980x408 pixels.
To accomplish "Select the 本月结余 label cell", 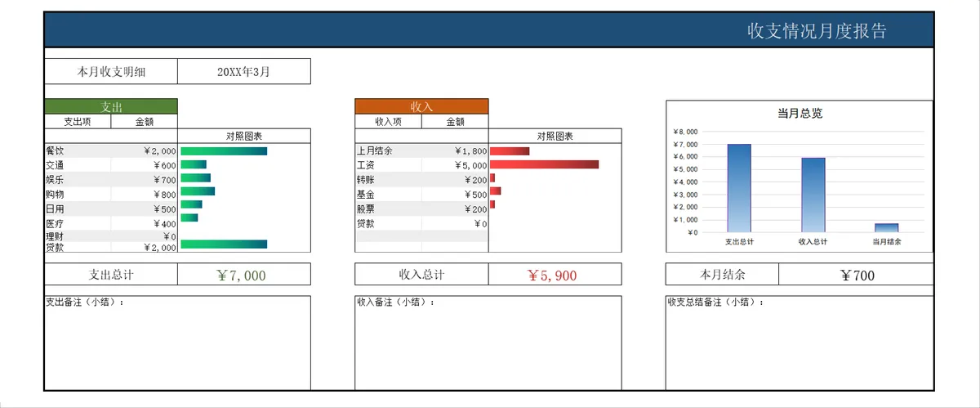I will 723,275.
